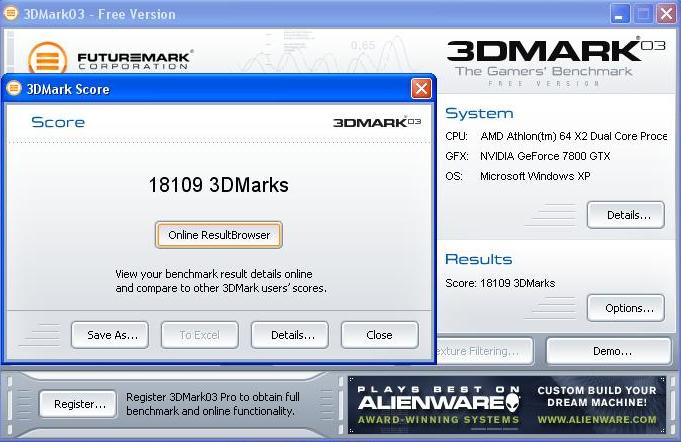The height and width of the screenshot is (442, 681).
Task: Click Save As in the score dialog
Action: coord(110,335)
